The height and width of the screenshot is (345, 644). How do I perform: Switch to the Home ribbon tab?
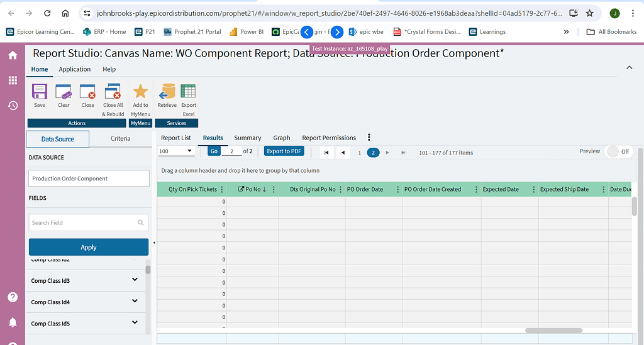40,69
